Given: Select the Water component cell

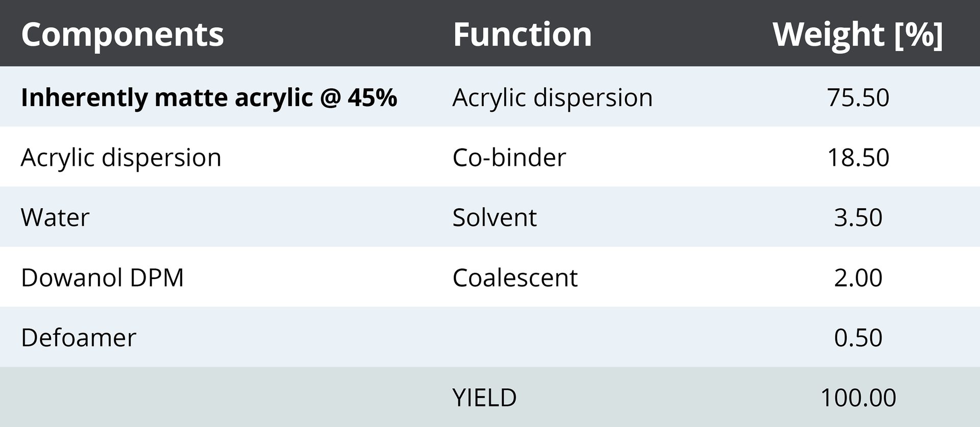Looking at the screenshot, I should (x=55, y=217).
